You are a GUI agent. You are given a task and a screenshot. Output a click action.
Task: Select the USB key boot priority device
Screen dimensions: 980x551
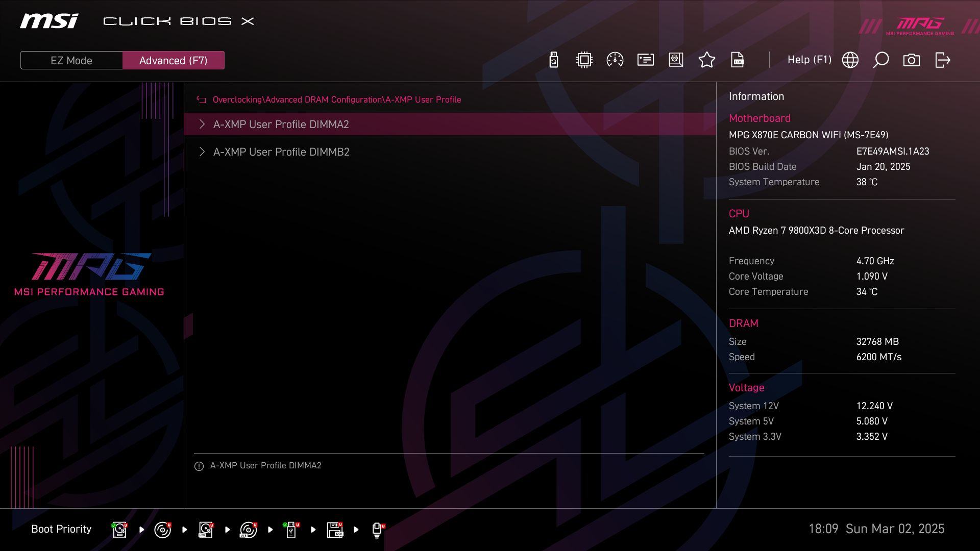pos(291,530)
